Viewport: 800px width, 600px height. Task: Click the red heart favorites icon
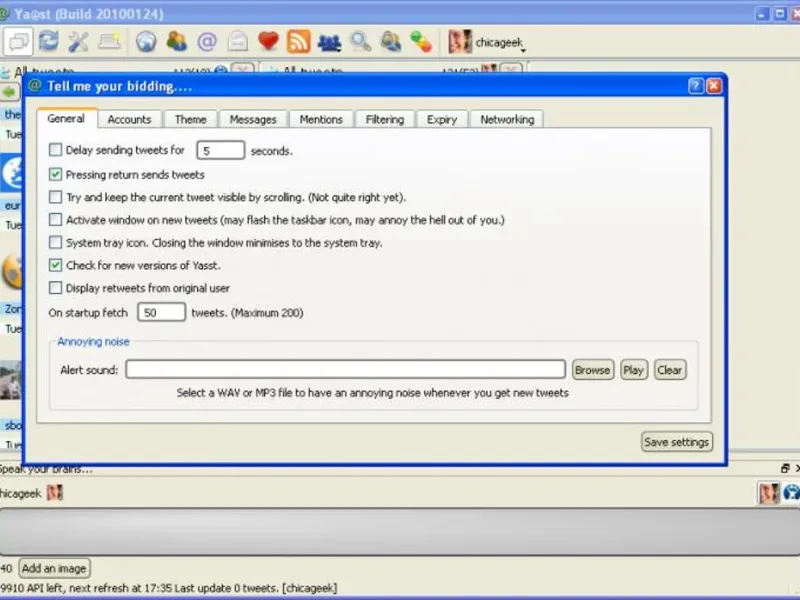268,41
